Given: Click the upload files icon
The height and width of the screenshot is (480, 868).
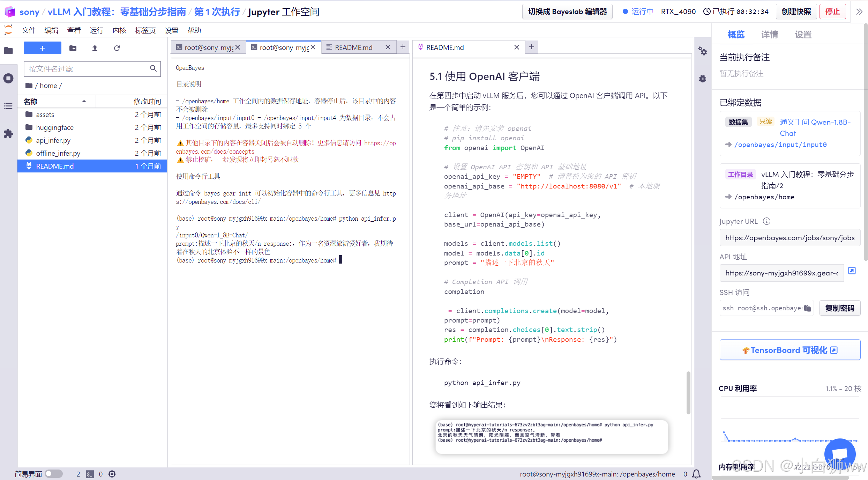Looking at the screenshot, I should [95, 48].
